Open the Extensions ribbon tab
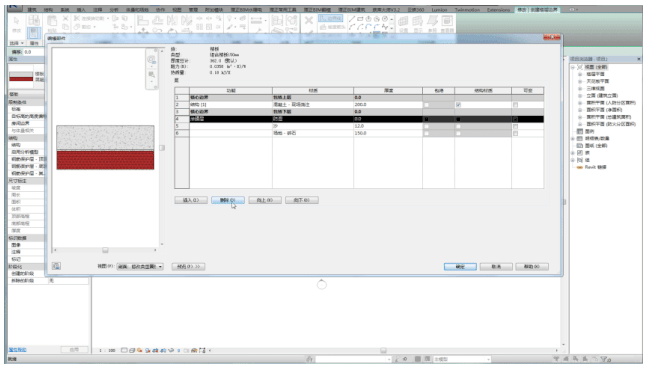This screenshot has height=373, width=652. click(x=498, y=10)
